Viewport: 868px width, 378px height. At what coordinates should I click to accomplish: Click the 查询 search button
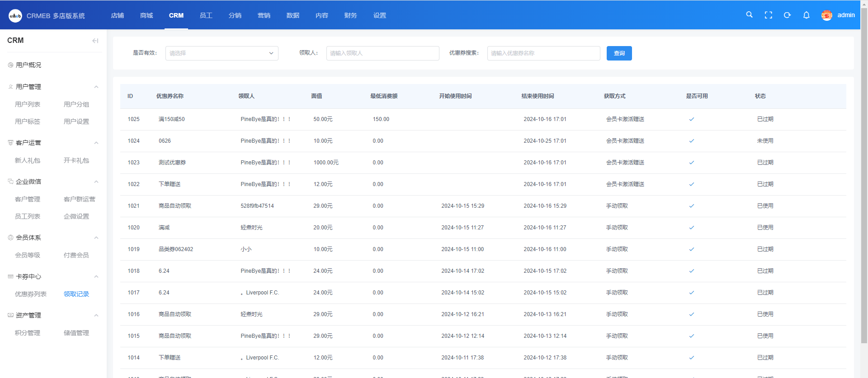click(619, 53)
